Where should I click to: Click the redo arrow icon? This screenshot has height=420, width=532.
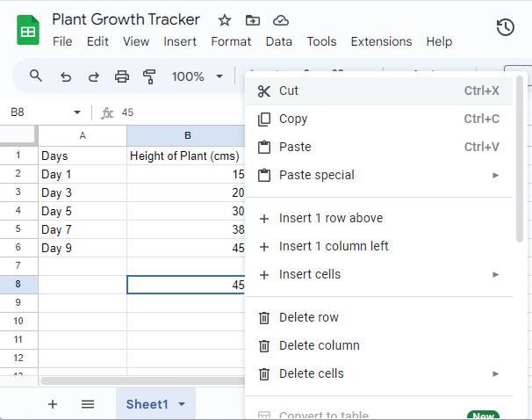coord(93,76)
